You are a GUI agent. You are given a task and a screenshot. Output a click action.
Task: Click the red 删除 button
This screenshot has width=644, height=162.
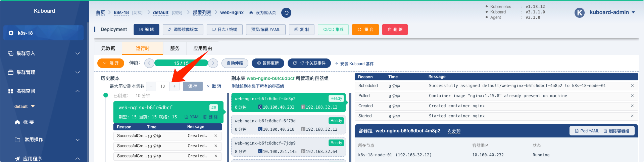395,30
